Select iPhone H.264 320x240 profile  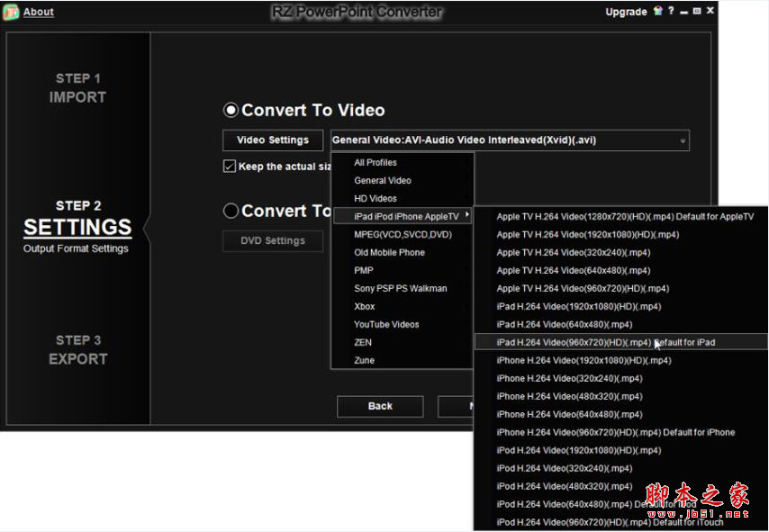click(621, 378)
